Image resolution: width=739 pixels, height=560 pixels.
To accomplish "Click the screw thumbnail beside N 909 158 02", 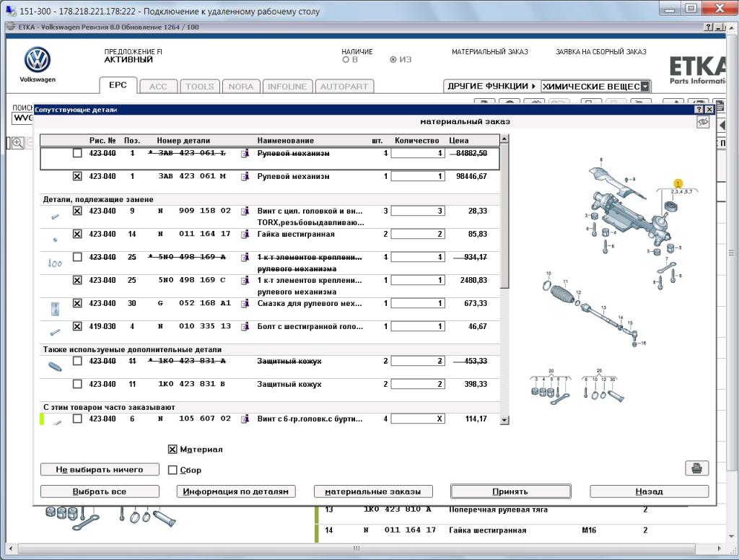I will click(55, 216).
